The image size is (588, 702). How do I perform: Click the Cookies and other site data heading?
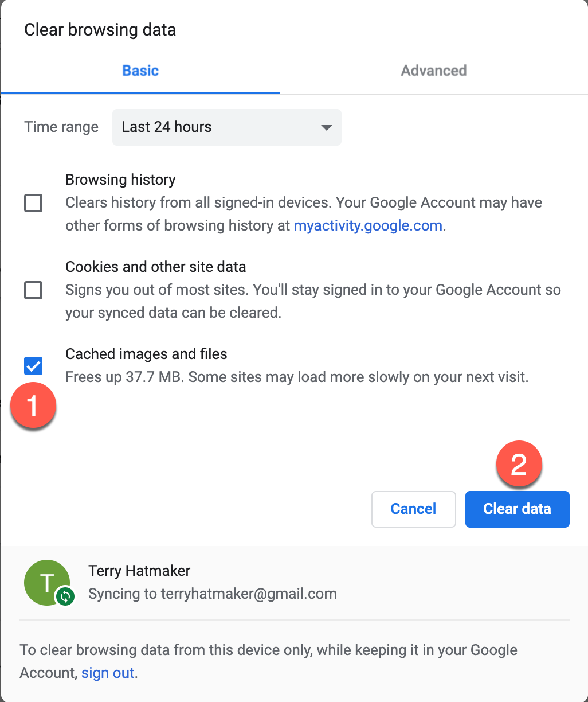[155, 267]
